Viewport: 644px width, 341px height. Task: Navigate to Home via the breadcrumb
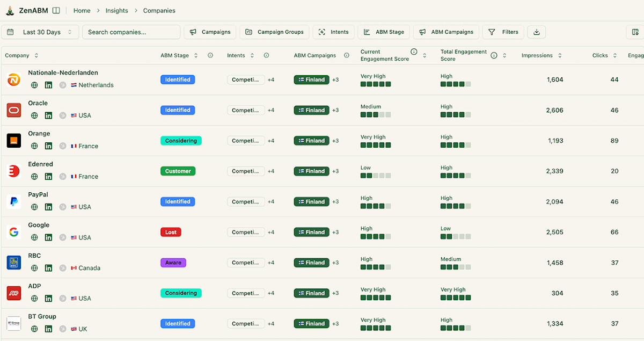point(82,10)
